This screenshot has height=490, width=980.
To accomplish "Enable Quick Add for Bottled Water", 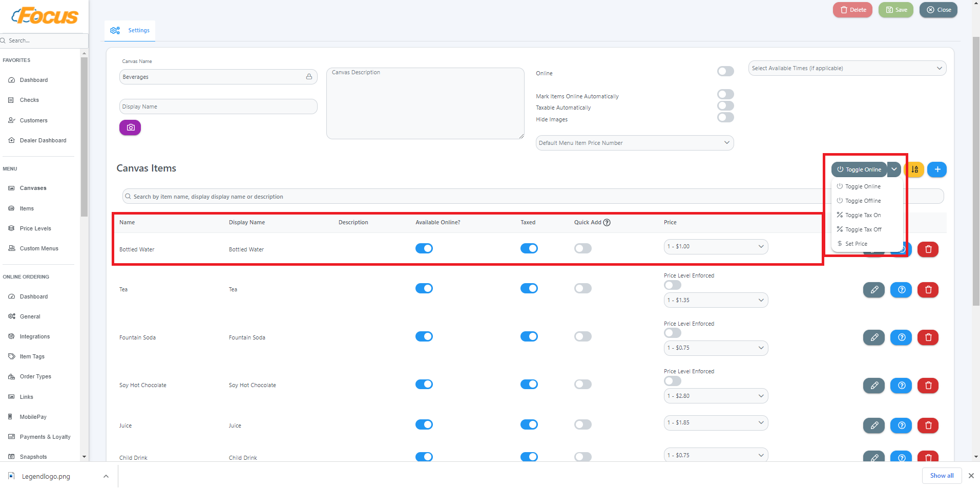I will coord(582,248).
